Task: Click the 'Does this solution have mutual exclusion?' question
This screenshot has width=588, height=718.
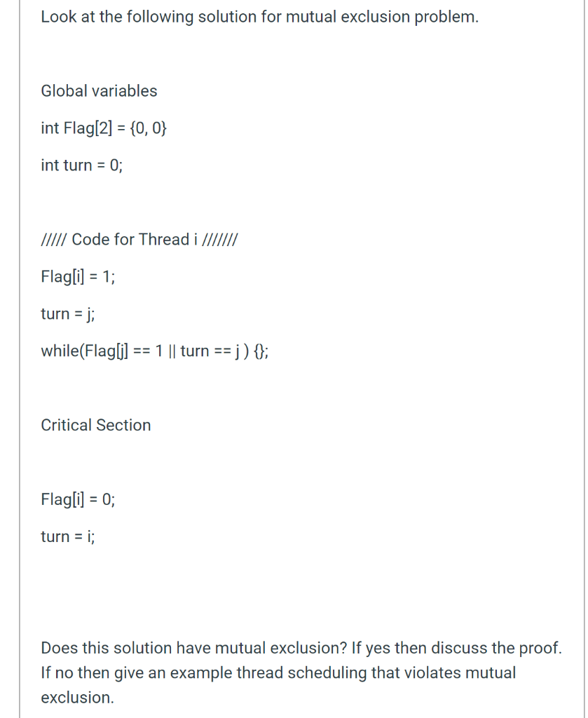Action: tap(194, 648)
